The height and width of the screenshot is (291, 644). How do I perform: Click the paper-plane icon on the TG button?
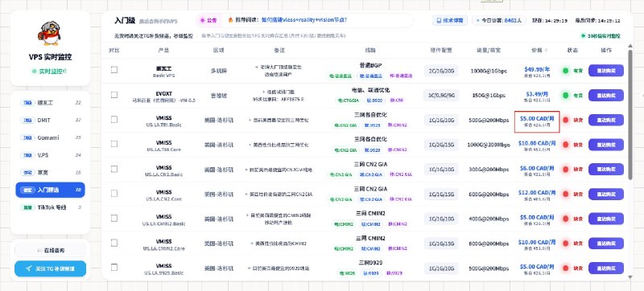point(28,268)
